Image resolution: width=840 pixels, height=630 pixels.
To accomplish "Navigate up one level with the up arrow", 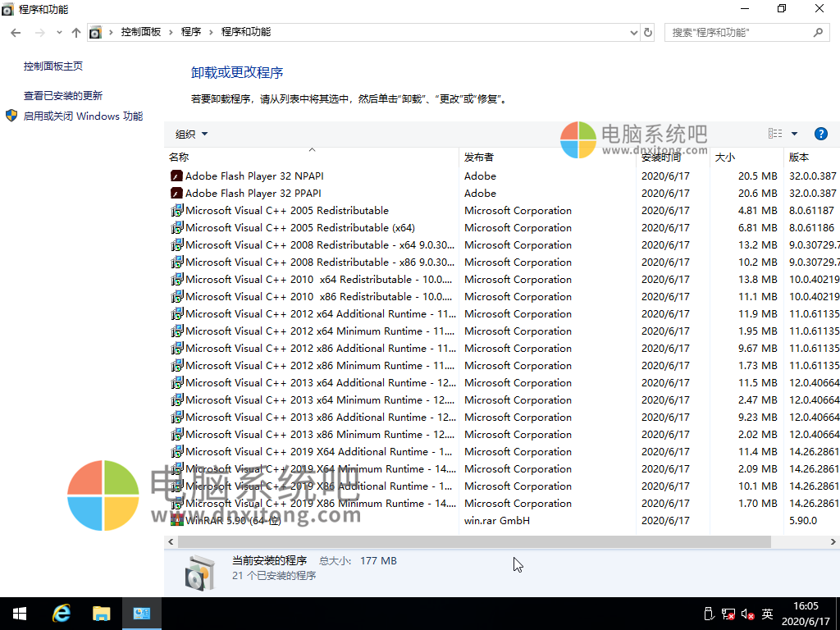I will pos(75,33).
